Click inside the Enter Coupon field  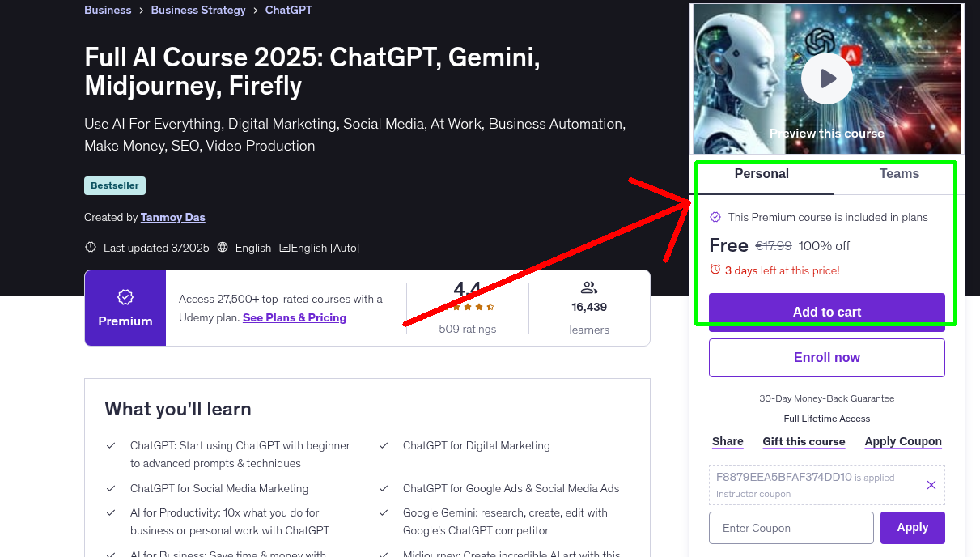pos(791,527)
